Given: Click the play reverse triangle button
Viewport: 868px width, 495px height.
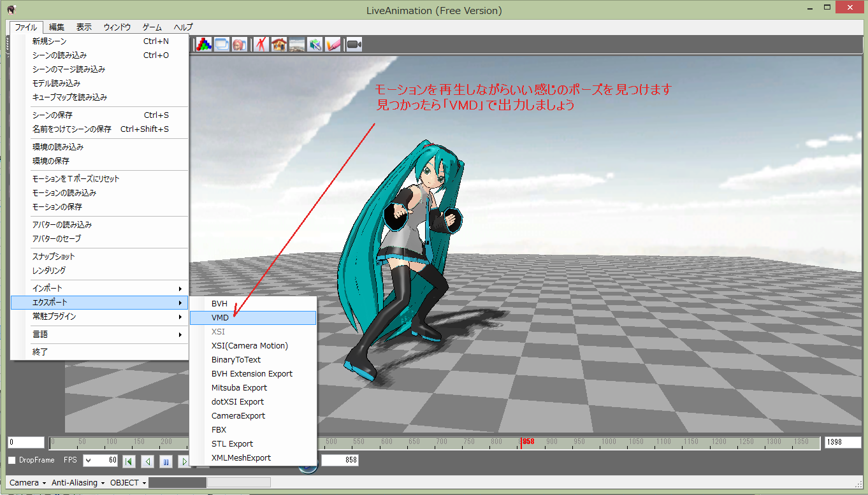Looking at the screenshot, I should coord(147,461).
